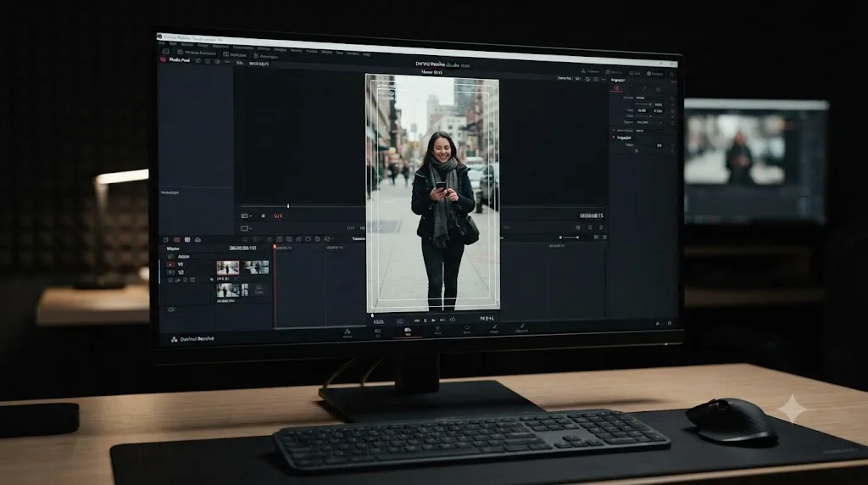Image resolution: width=868 pixels, height=485 pixels.
Task: Jump to next clip with transport button
Action: point(442,320)
